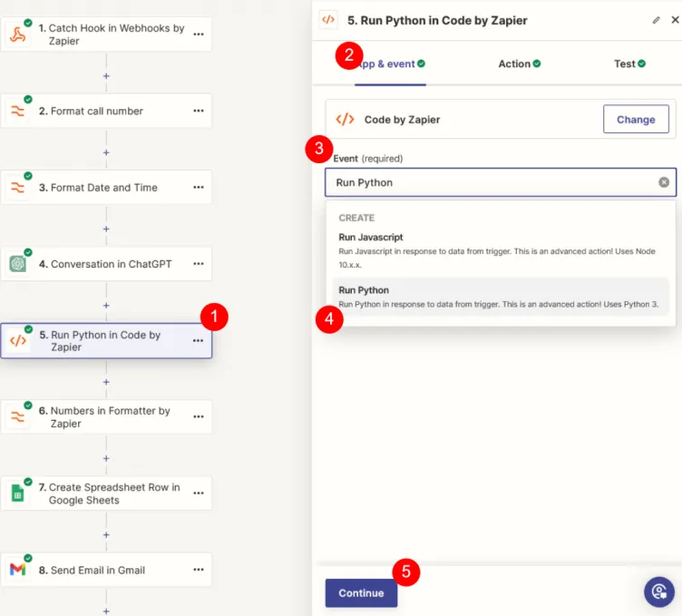Click the Gmail icon on step 8
Image resolution: width=682 pixels, height=616 pixels.
tap(17, 570)
